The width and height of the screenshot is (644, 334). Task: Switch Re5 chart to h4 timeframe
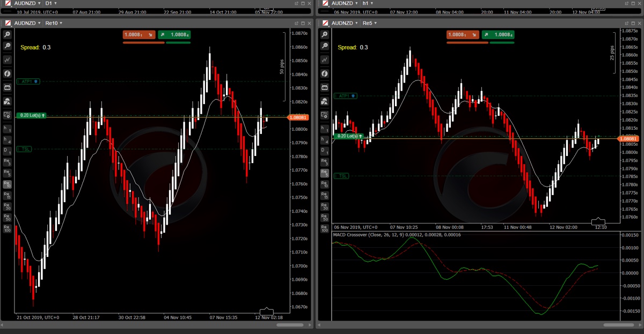(x=324, y=140)
